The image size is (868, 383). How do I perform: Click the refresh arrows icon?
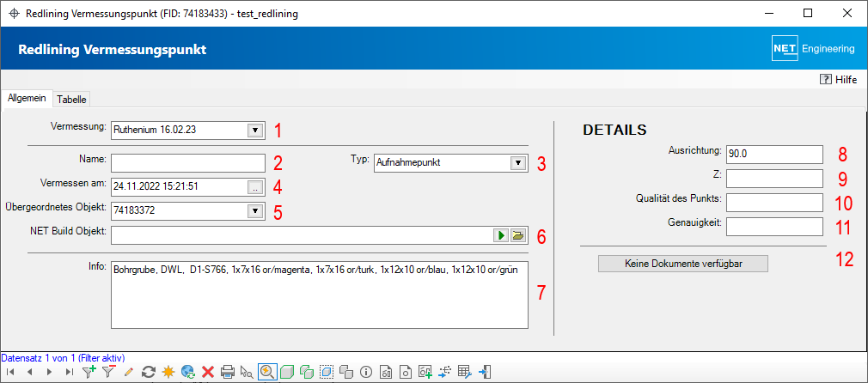click(149, 372)
